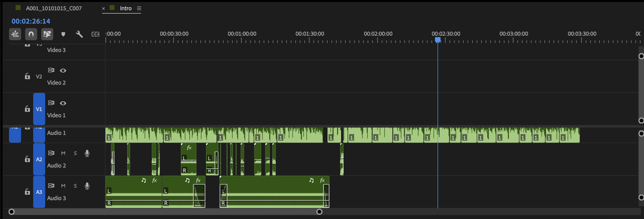644x219 pixels.
Task: Toggle Video 1 track output eye
Action: [63, 103]
